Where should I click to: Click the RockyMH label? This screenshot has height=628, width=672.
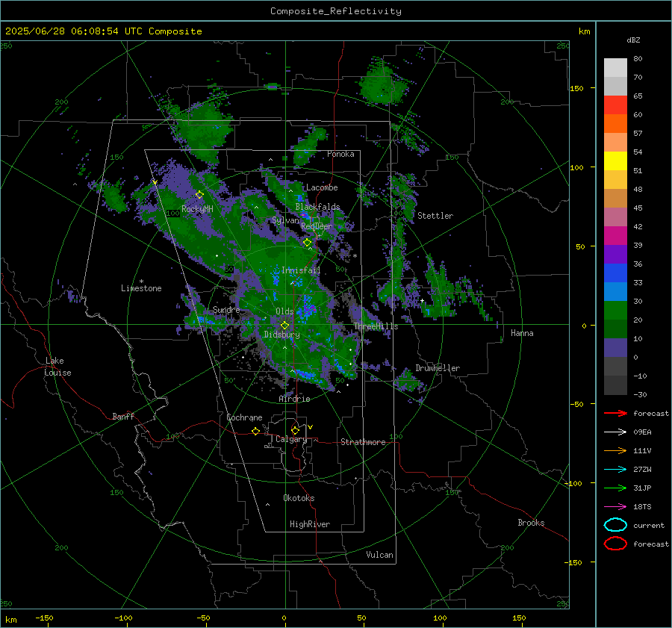(197, 209)
